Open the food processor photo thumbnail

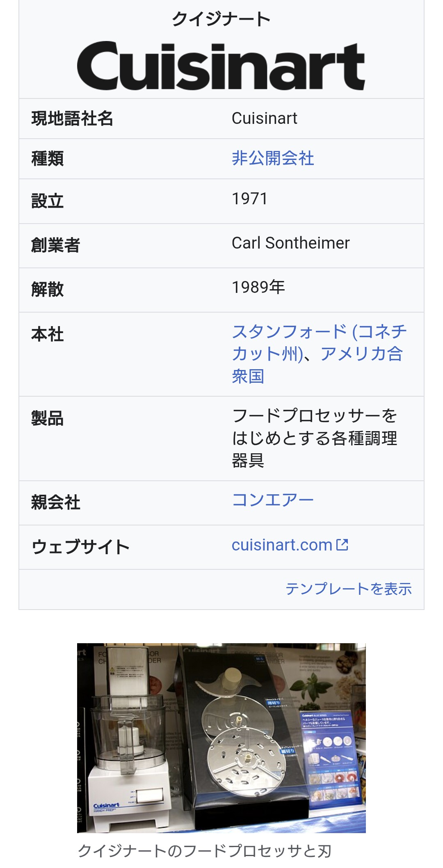click(x=221, y=738)
